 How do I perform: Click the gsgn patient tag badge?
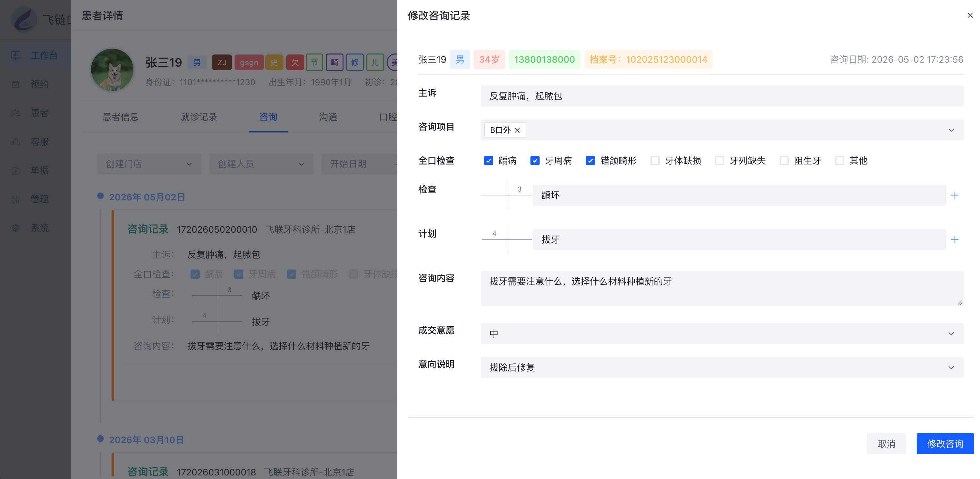(249, 62)
